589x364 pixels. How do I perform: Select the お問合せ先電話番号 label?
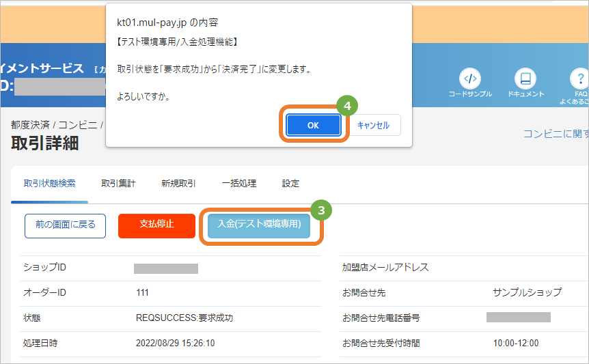coord(381,318)
